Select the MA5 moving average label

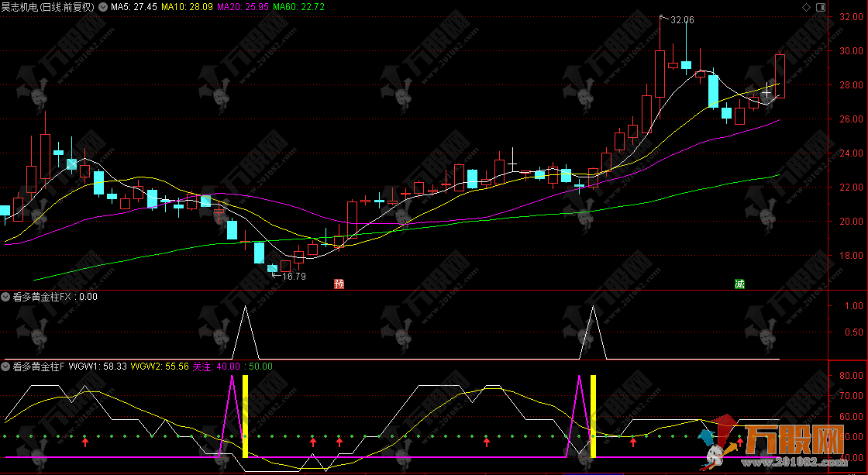pyautogui.click(x=134, y=7)
